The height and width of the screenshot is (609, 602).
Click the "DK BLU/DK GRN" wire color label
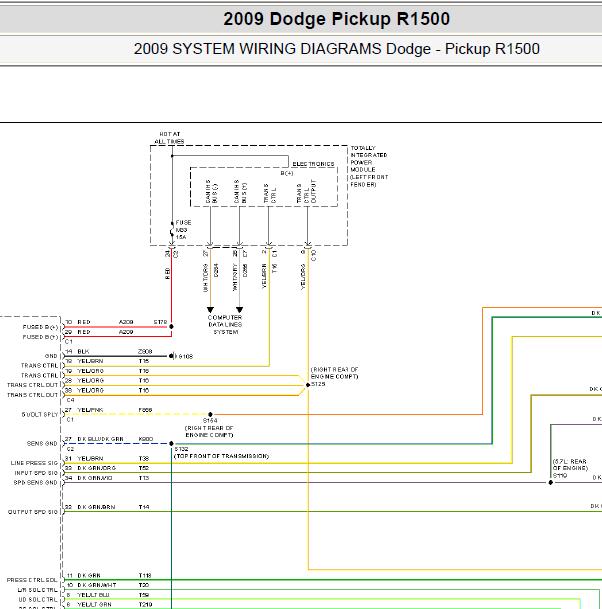tap(100, 439)
